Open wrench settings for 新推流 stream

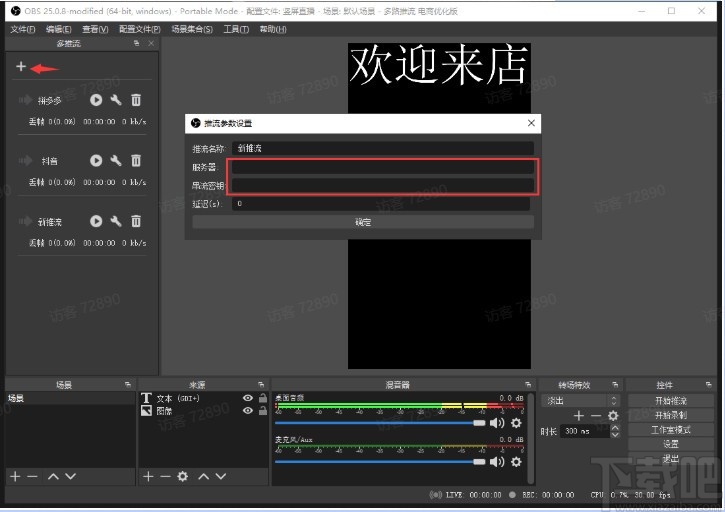[x=116, y=221]
